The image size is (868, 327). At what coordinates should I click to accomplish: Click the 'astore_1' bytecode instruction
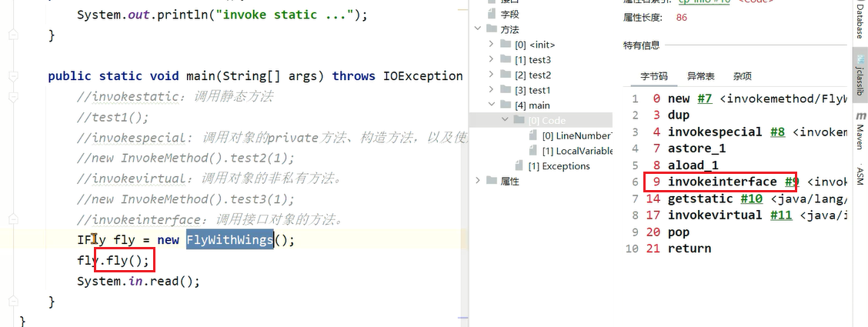696,148
